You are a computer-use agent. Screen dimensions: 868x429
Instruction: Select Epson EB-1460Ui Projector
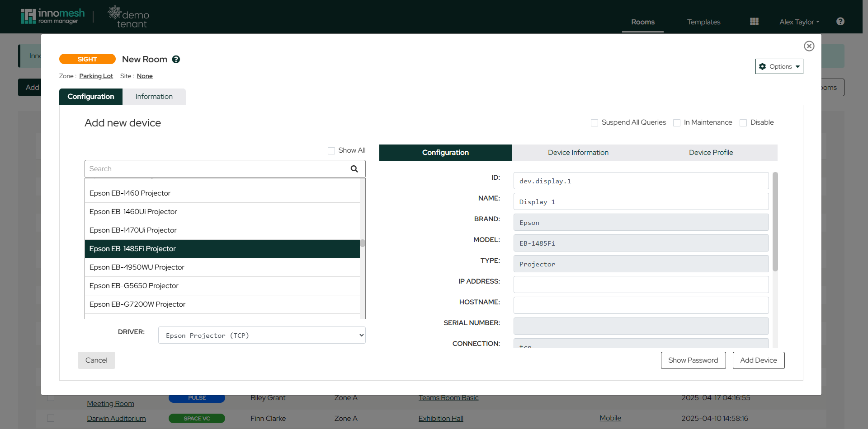222,212
